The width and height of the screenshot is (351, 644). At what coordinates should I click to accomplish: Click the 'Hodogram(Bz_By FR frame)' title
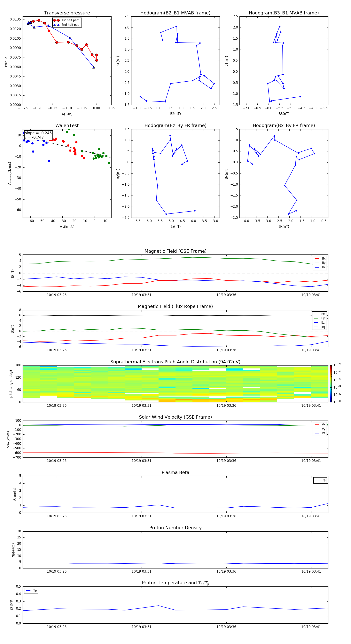point(175,125)
